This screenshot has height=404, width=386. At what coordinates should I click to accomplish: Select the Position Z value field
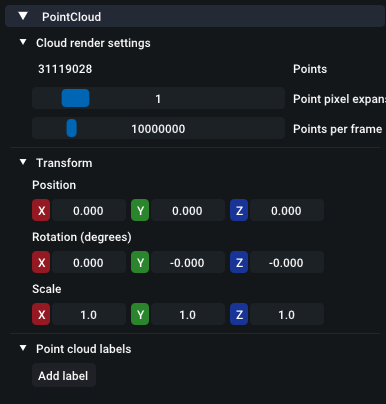[286, 210]
